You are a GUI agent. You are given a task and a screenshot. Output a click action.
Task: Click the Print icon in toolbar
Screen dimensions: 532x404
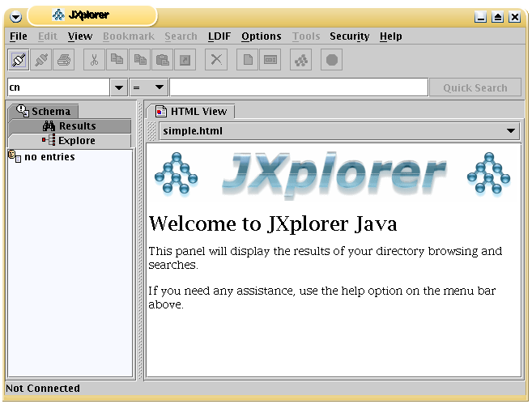(x=65, y=60)
